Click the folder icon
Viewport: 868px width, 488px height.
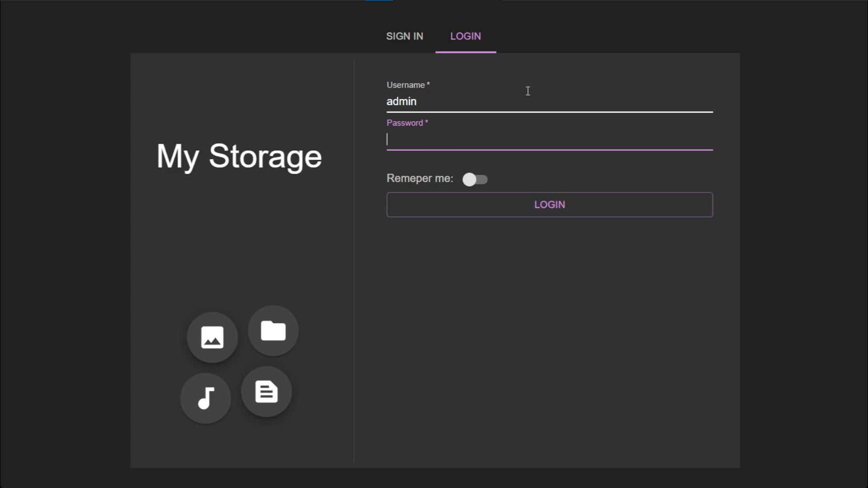[x=273, y=331]
